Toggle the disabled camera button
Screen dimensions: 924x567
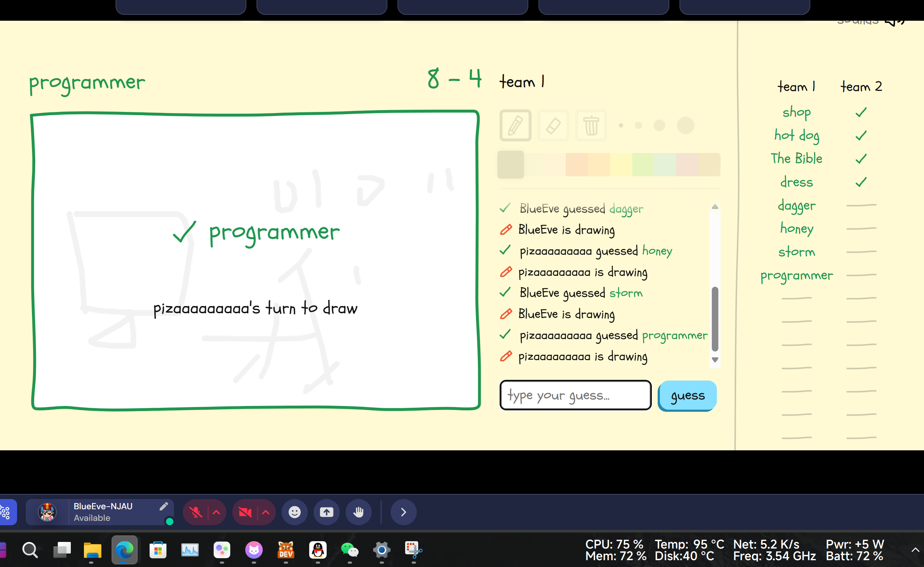(x=245, y=512)
